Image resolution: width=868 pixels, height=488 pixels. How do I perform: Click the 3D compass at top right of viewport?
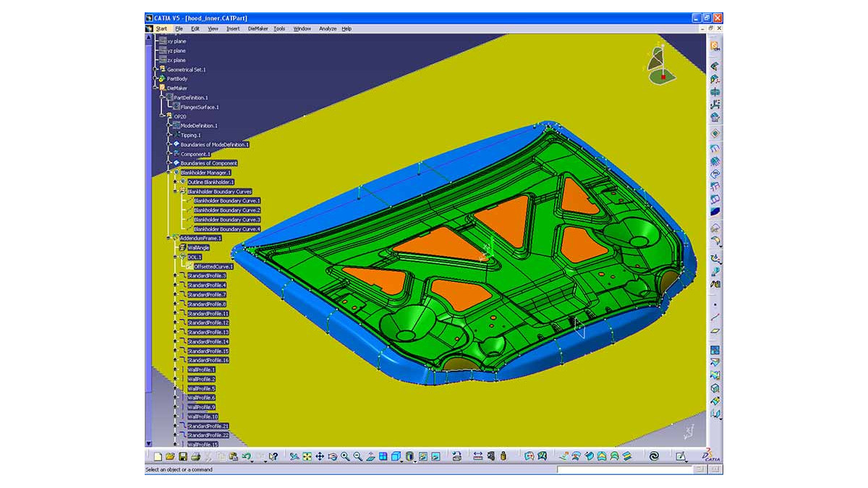tap(661, 64)
